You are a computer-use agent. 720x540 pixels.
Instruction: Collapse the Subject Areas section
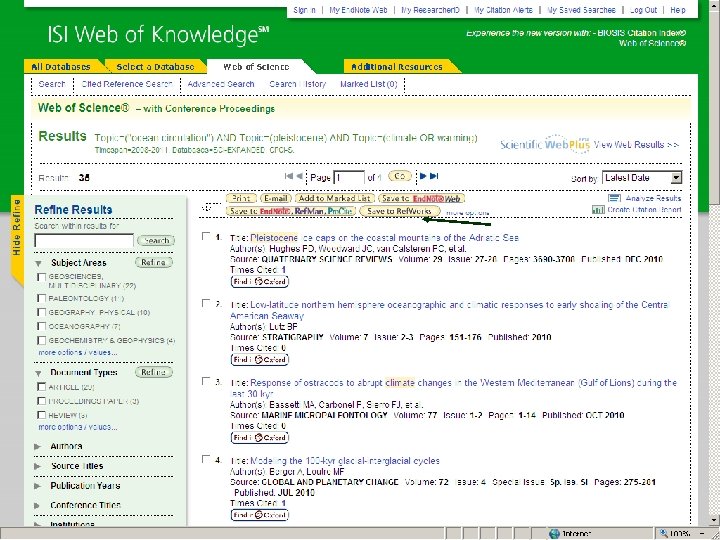39,264
